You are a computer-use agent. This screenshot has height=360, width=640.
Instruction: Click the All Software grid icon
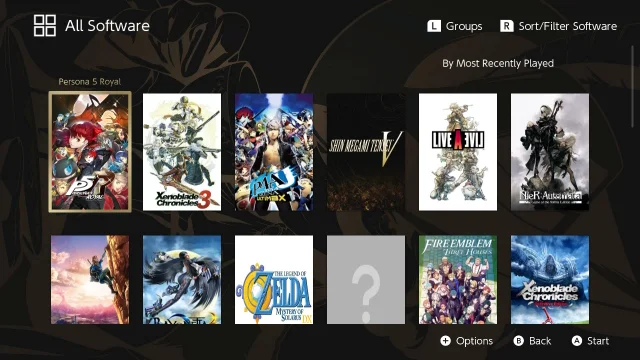tap(45, 26)
